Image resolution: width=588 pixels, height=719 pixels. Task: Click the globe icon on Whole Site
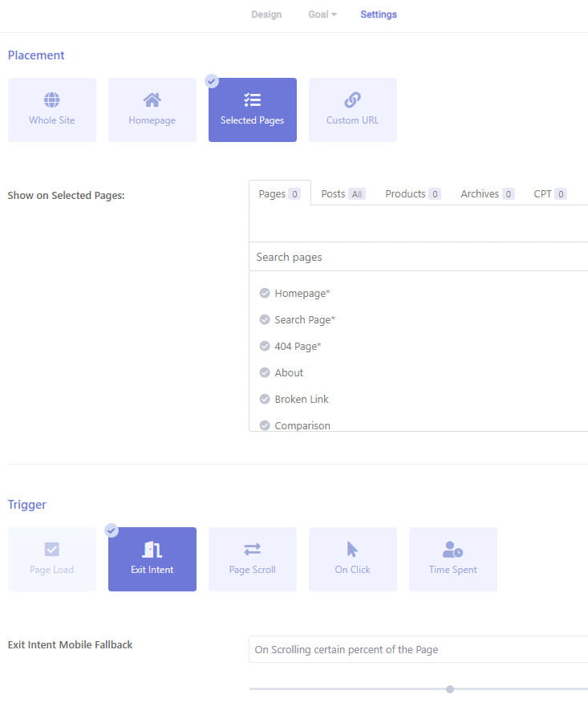coord(52,100)
